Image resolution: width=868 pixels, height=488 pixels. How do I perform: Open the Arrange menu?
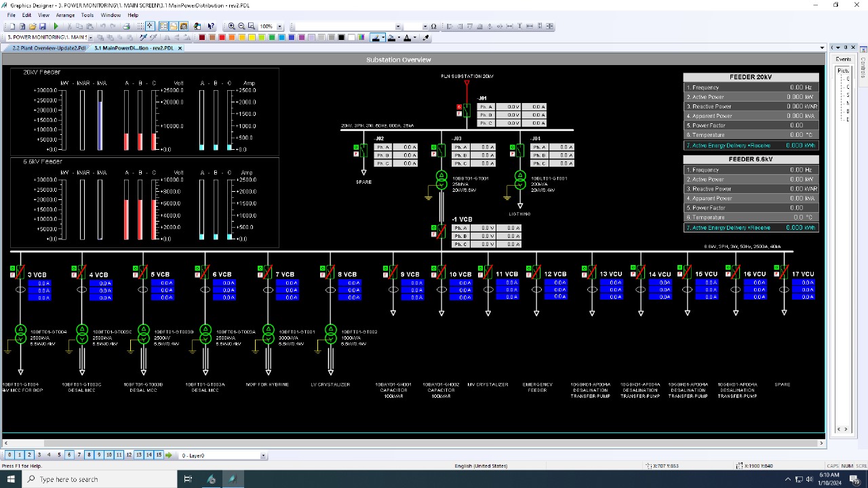point(65,15)
